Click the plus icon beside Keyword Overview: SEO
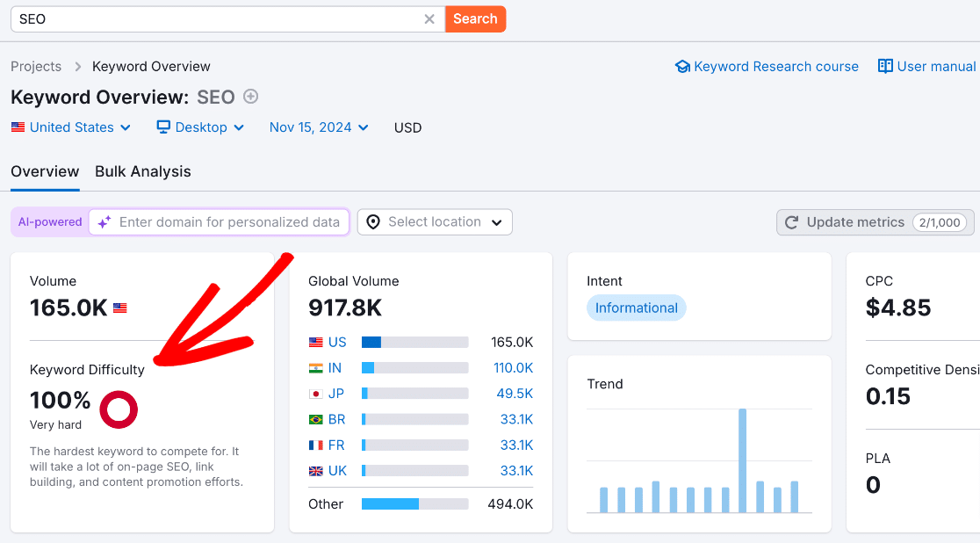This screenshot has width=980, height=543. (250, 97)
